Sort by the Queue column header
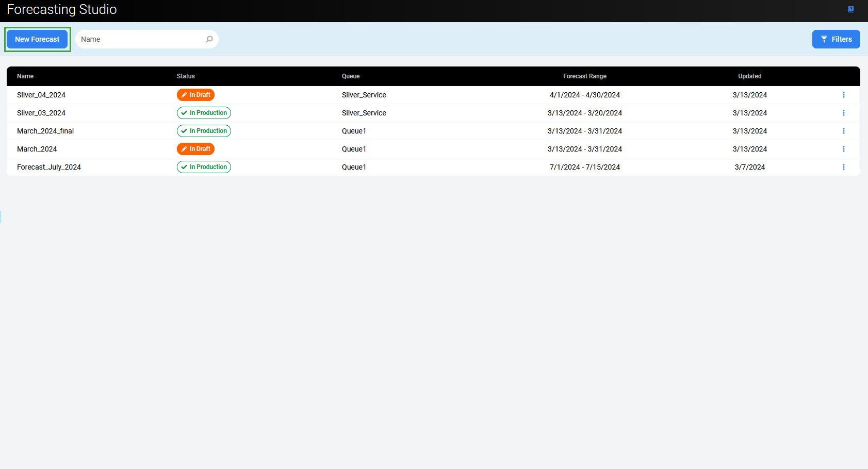This screenshot has height=469, width=868. coord(351,76)
